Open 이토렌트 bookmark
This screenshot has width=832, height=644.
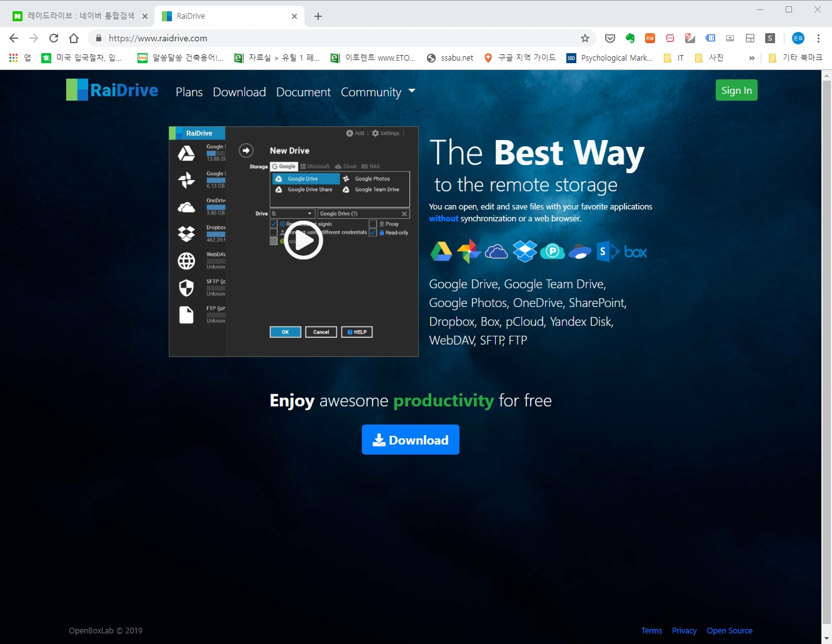click(x=373, y=58)
